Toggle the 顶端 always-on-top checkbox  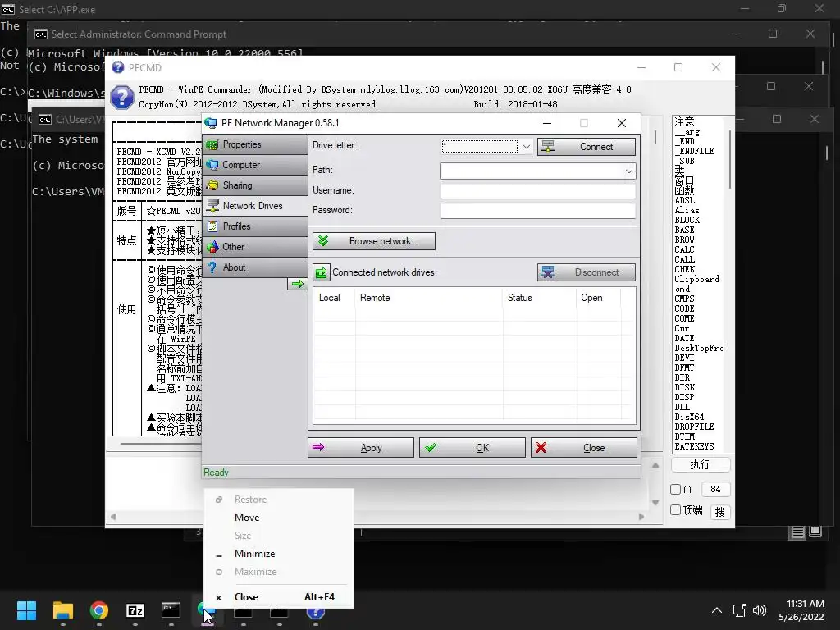tap(676, 510)
